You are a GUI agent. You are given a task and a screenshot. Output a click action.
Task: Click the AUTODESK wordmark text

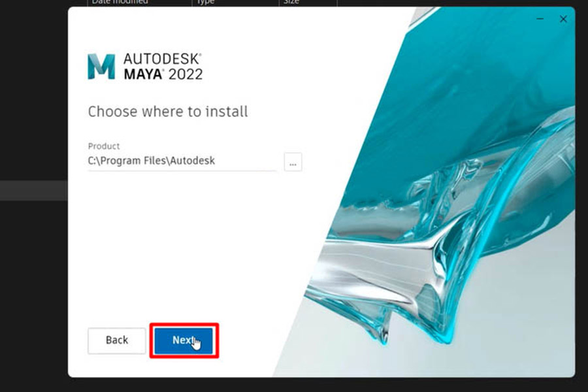point(163,59)
